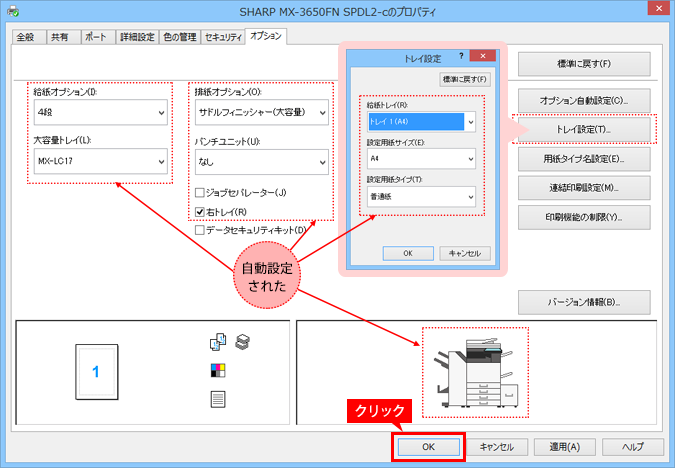Click the copier machine illustration
This screenshot has width=675, height=468.
[x=476, y=372]
